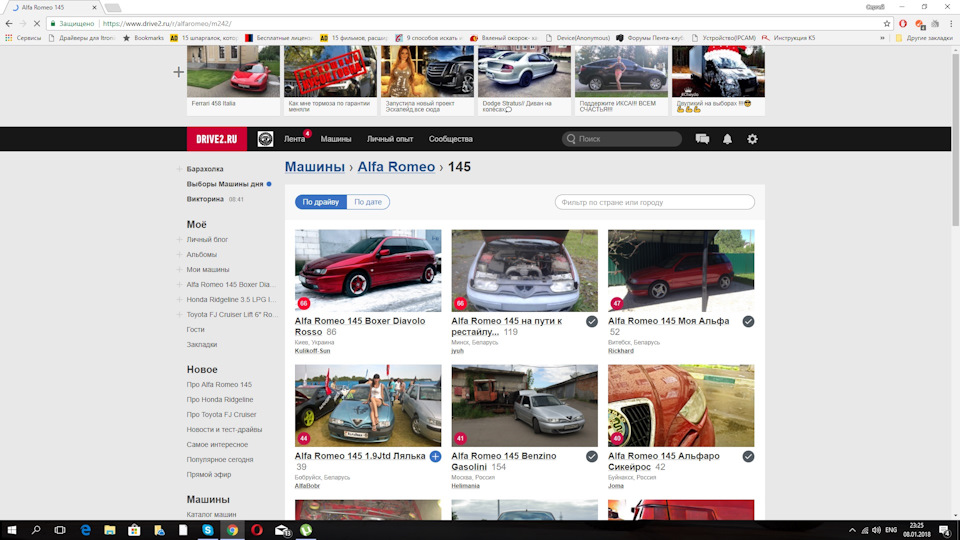The height and width of the screenshot is (540, 960).
Task: Expand plus next to Alfa Romeo 145 Boxer sidebar item
Action: (179, 285)
